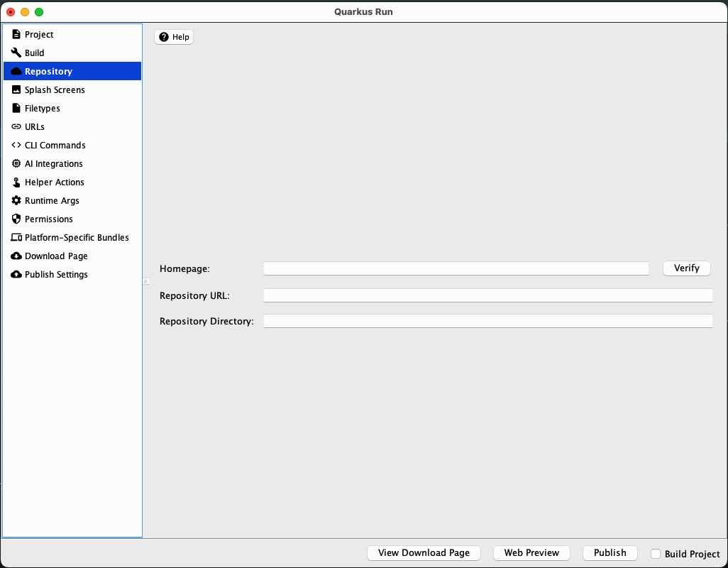Switch to the Build section

72,53
